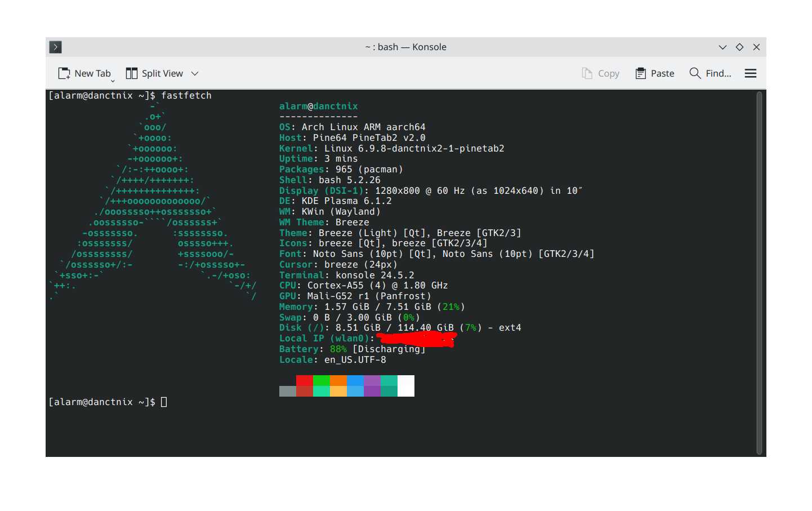
Task: Click the terminal vertical scrollbar
Action: (759, 273)
